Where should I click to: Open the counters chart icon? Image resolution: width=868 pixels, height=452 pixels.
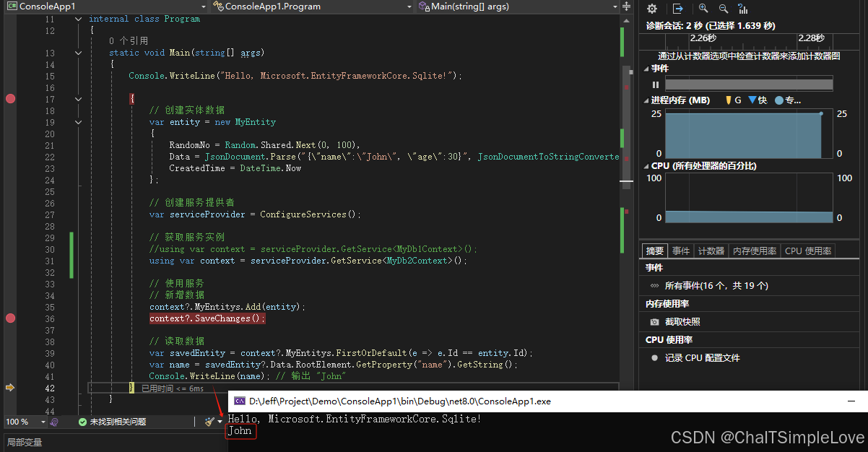click(743, 9)
